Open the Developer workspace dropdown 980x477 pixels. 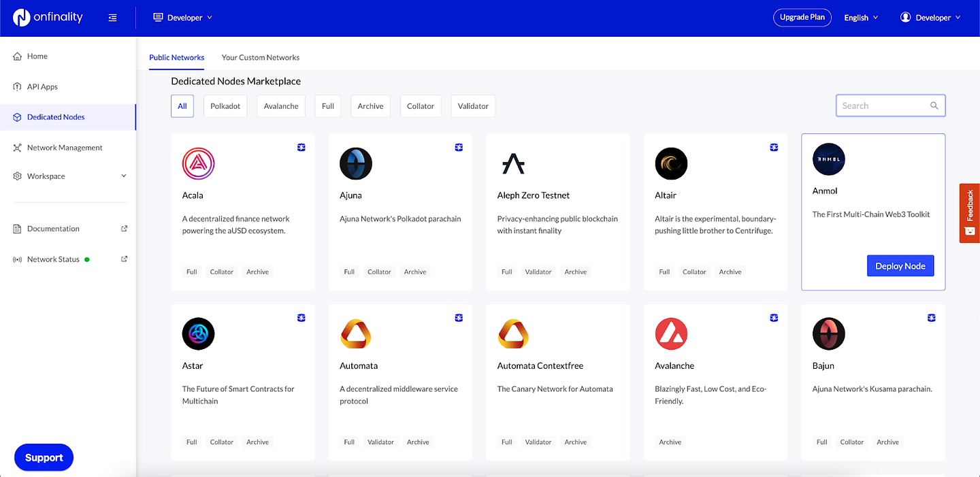pos(183,18)
